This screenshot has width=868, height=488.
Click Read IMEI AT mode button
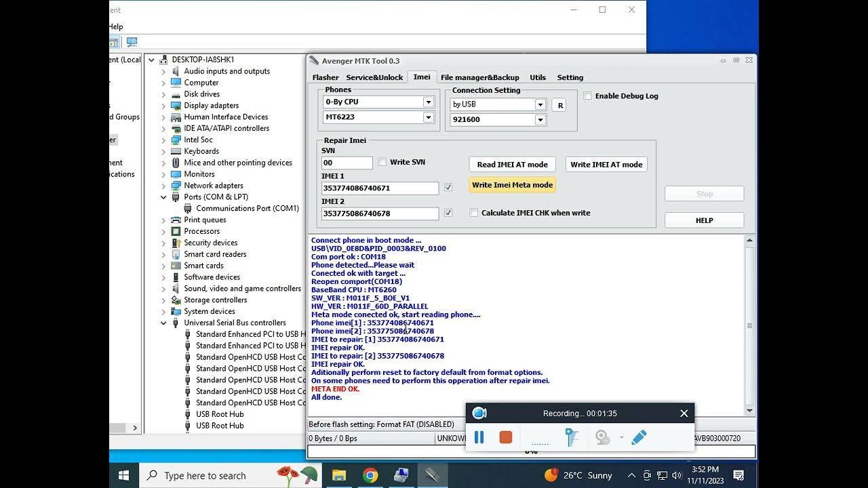(x=512, y=164)
